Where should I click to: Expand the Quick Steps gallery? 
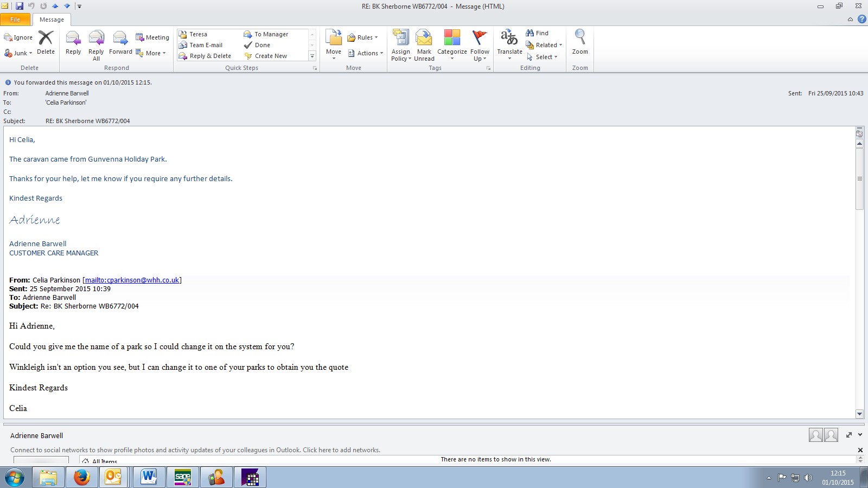click(312, 56)
